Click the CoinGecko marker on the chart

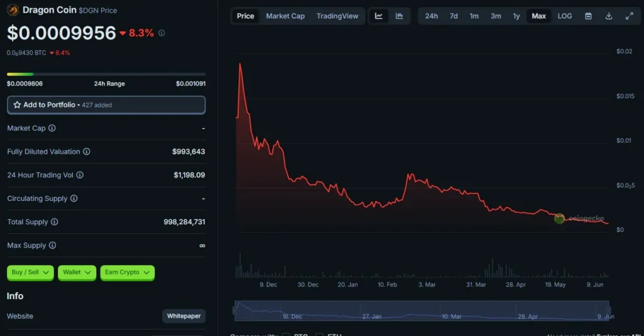click(x=559, y=219)
